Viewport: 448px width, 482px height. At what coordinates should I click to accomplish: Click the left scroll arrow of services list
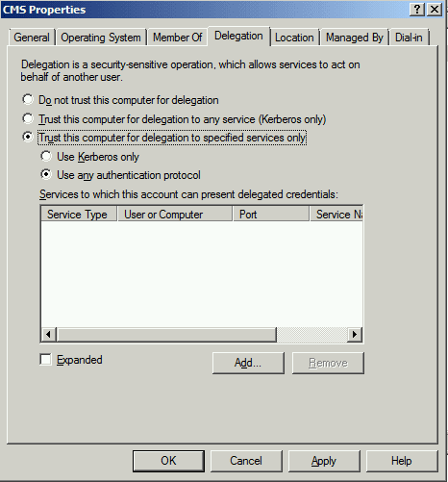(48, 335)
